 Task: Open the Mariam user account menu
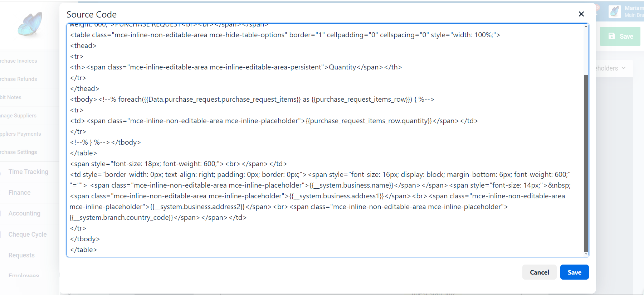tap(634, 11)
